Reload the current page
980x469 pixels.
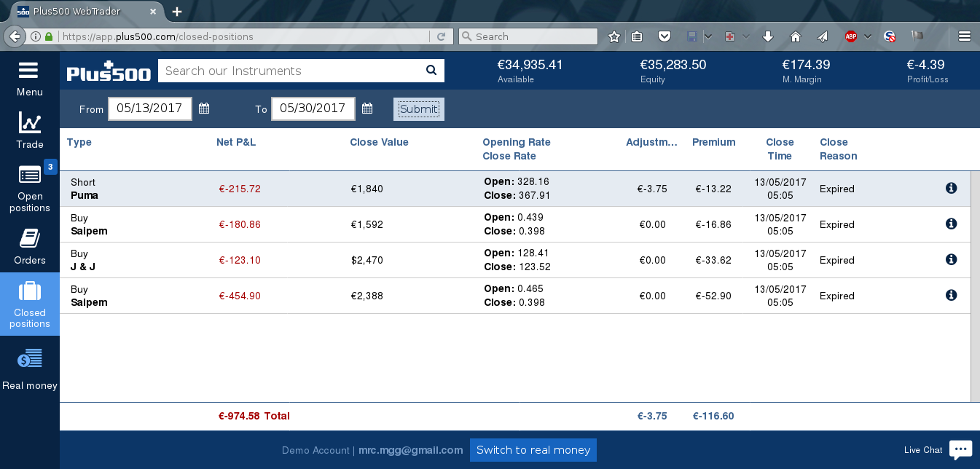[x=441, y=36]
